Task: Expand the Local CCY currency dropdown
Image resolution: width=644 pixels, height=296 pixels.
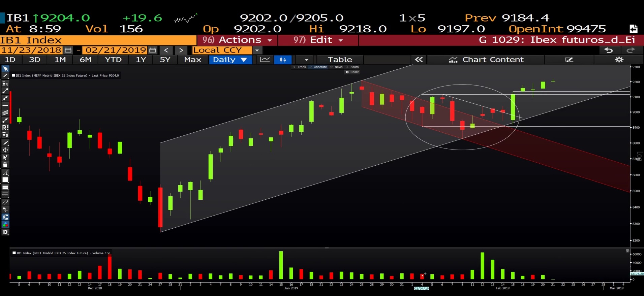Action: click(257, 50)
